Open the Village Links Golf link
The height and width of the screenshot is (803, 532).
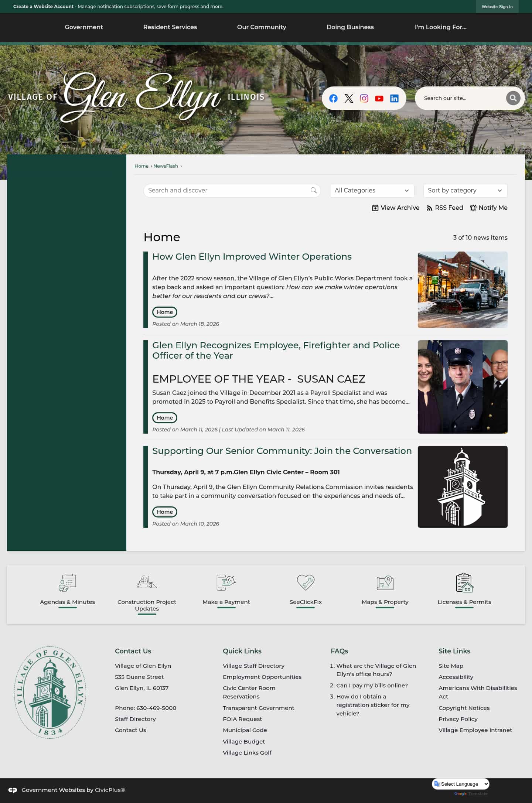click(x=247, y=753)
